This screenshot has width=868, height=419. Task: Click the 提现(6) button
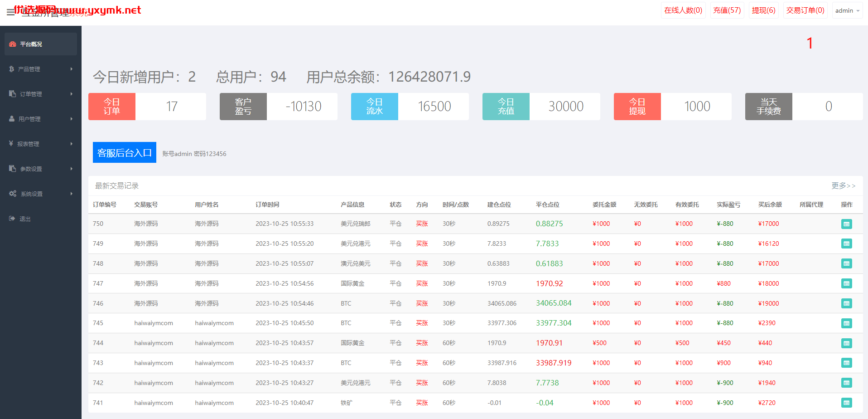point(763,10)
